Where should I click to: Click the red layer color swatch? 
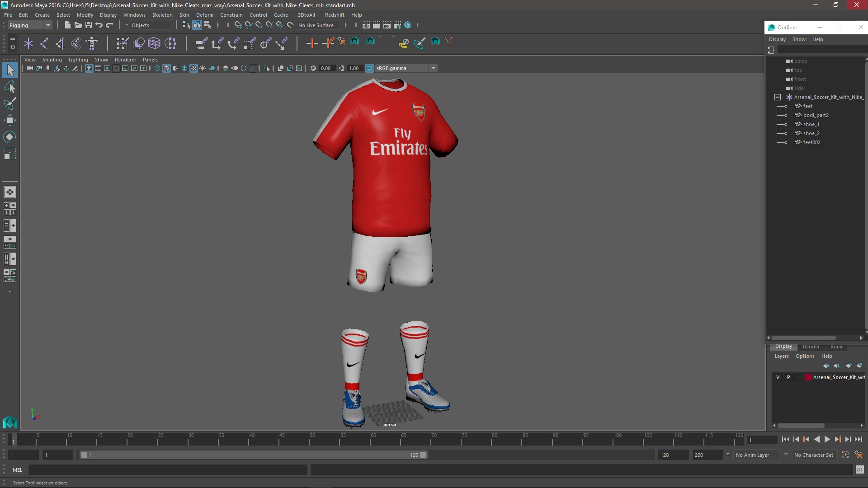[x=808, y=377]
